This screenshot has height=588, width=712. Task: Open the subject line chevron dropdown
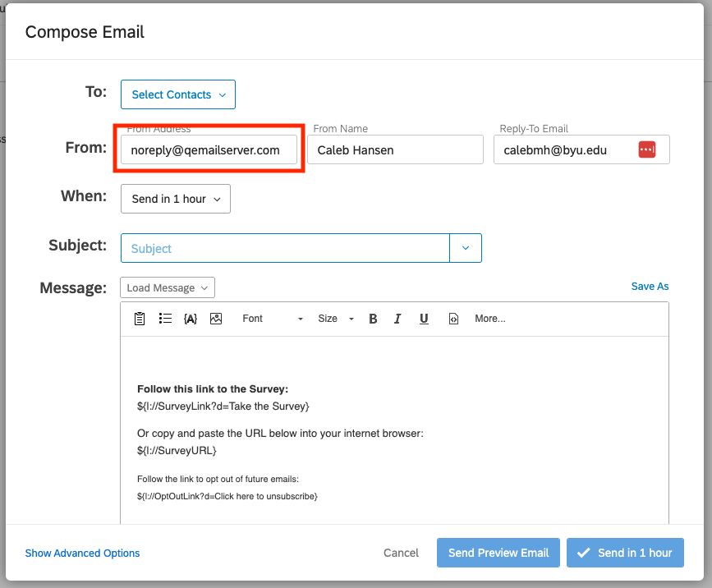466,248
